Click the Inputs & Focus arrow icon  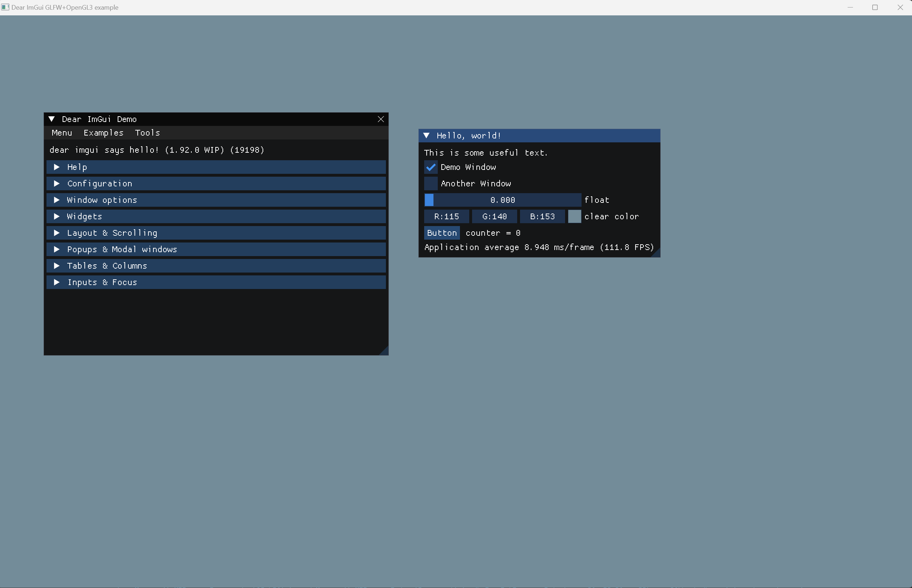tap(57, 282)
